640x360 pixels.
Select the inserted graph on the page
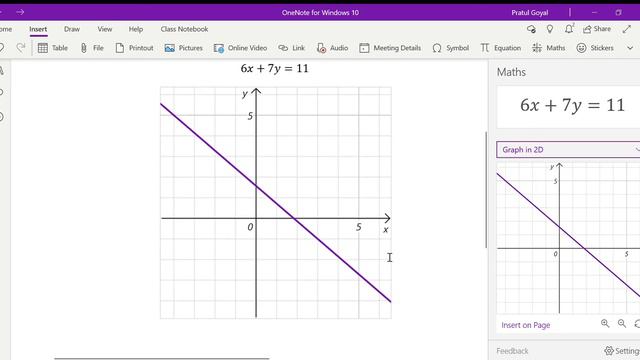pyautogui.click(x=276, y=202)
